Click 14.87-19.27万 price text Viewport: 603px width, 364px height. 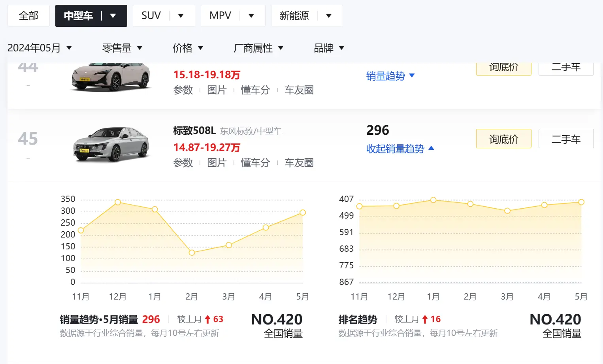(x=207, y=147)
